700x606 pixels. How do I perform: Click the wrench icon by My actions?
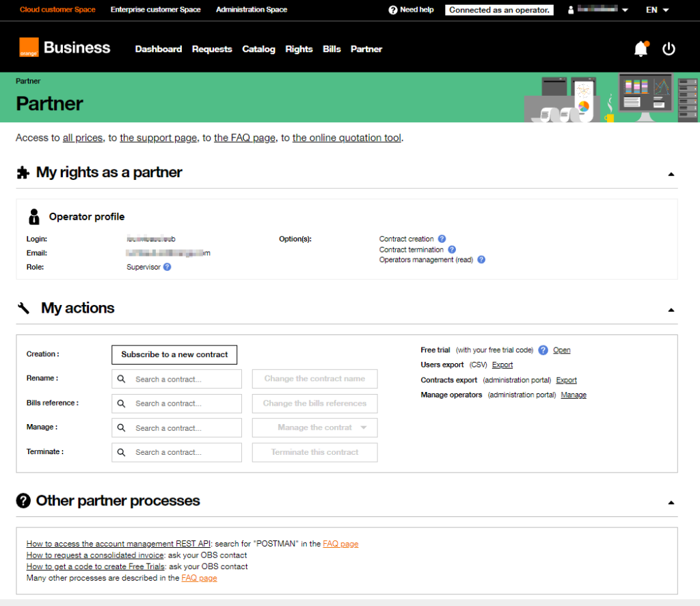(x=23, y=308)
